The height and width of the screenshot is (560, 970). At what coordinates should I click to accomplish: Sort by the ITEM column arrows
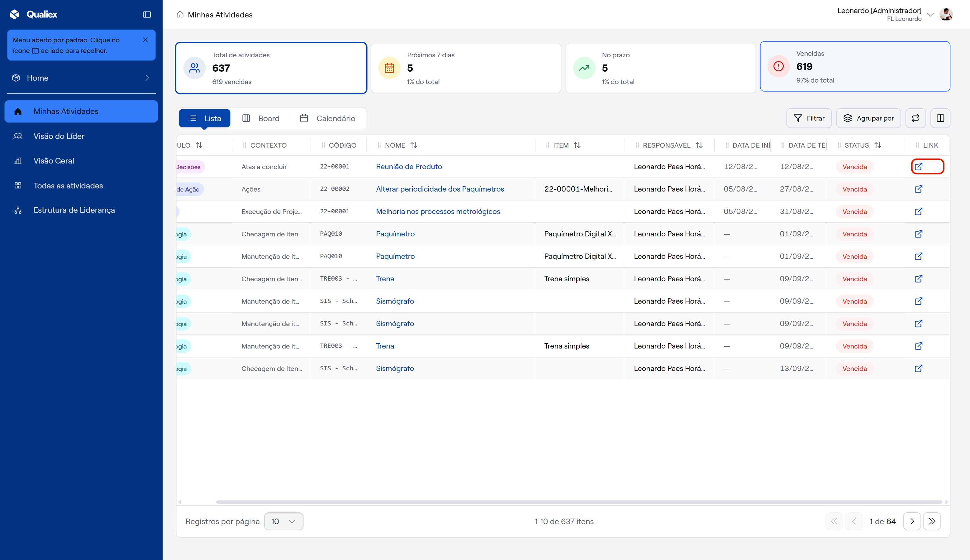(x=577, y=145)
